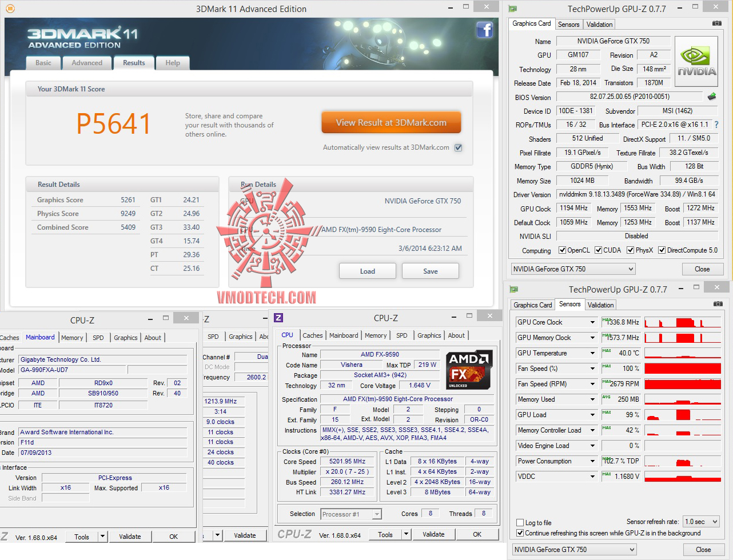The width and height of the screenshot is (733, 560).
Task: Toggle 'Continue refreshing this screen' checkbox
Action: tap(520, 533)
